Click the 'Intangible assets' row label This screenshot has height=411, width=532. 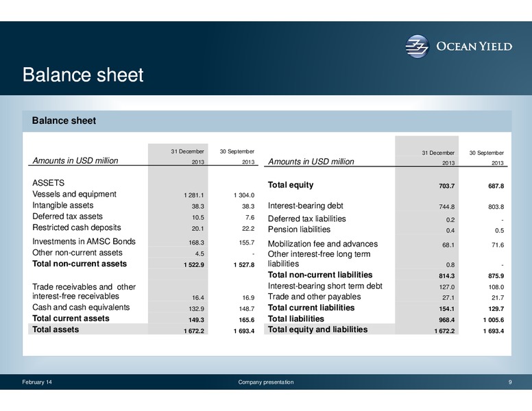(x=63, y=206)
